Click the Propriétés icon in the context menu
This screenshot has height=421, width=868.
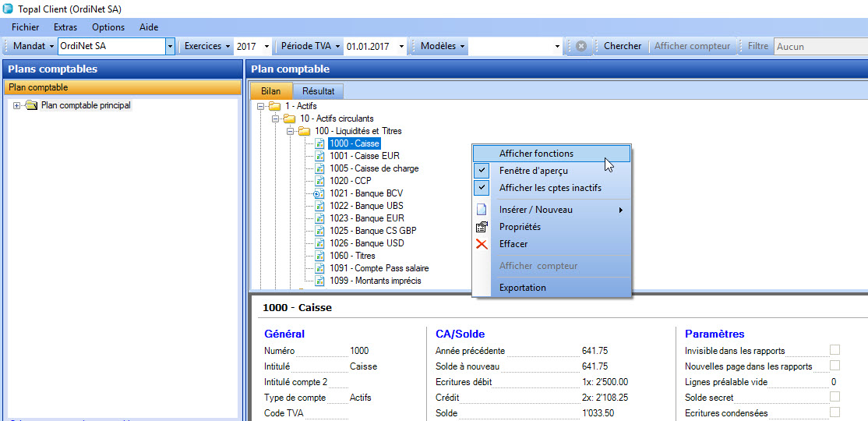(482, 227)
